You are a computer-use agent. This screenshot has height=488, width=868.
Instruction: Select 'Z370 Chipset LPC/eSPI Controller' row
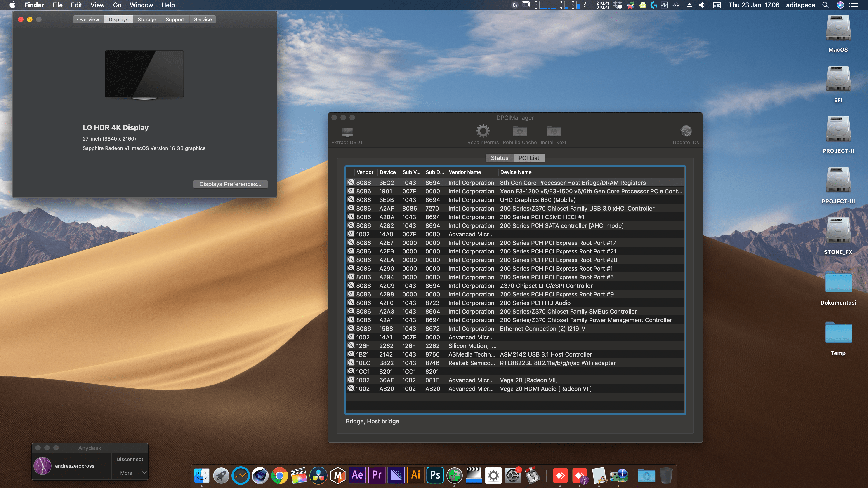515,286
